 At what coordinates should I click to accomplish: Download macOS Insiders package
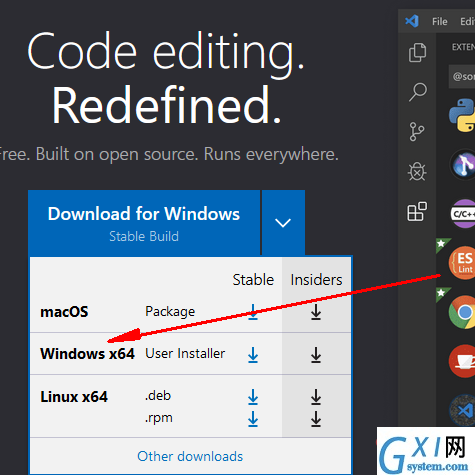click(316, 312)
